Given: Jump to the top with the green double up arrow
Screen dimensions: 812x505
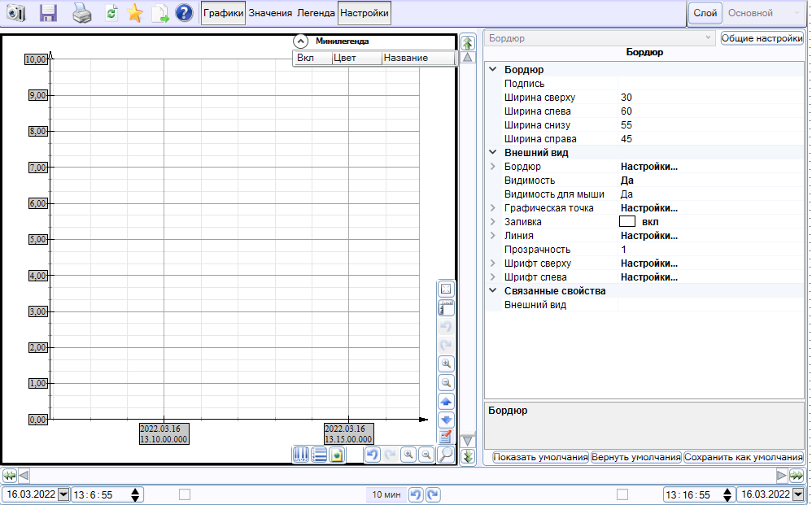Looking at the screenshot, I should (x=468, y=42).
